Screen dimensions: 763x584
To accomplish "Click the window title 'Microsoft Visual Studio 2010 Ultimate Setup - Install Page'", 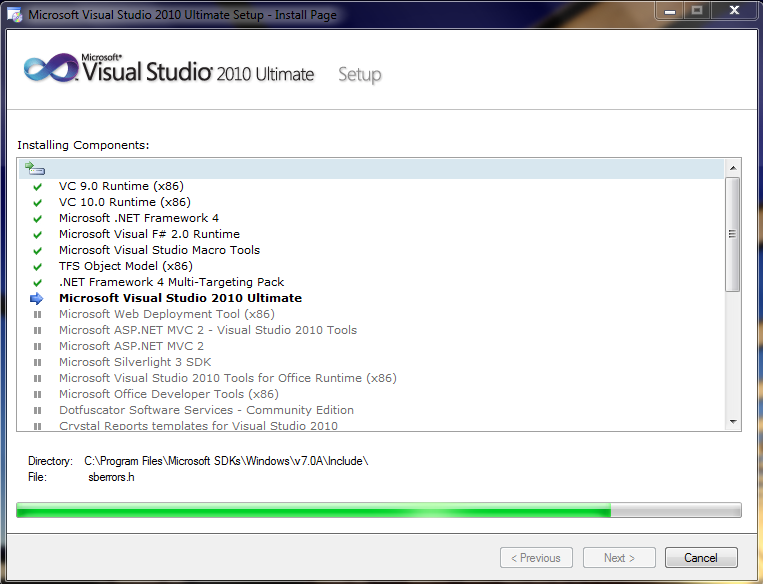I will [182, 15].
